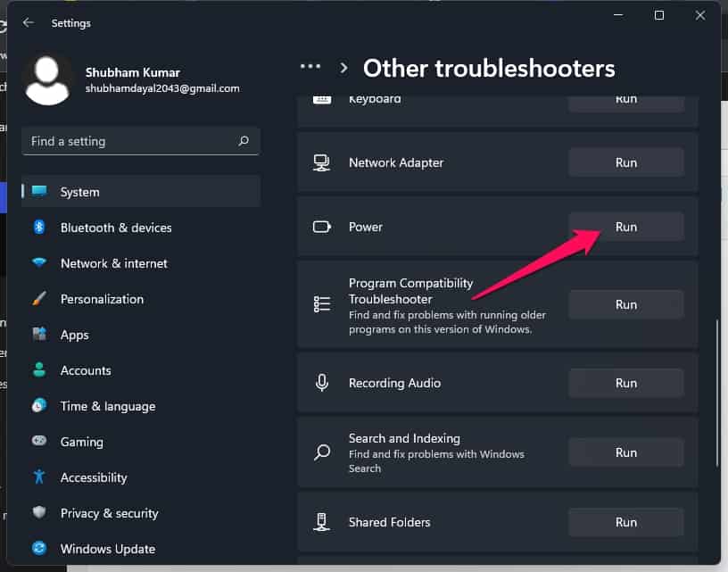Open Windows Update page
The image size is (728, 572).
141,548
